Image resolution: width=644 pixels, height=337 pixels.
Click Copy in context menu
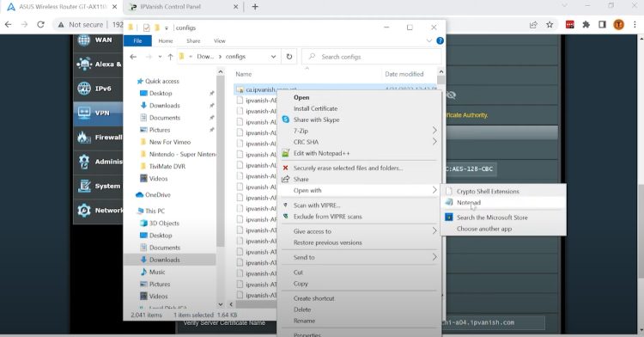pyautogui.click(x=301, y=284)
